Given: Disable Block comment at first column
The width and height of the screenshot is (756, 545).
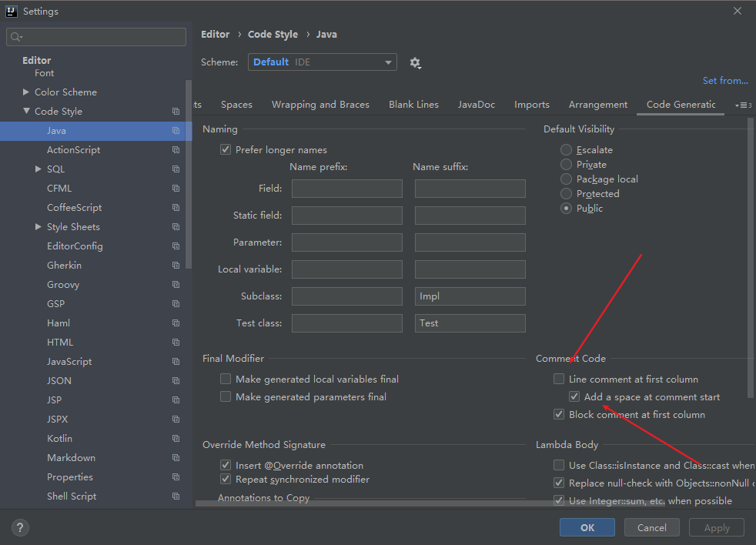Looking at the screenshot, I should (559, 414).
